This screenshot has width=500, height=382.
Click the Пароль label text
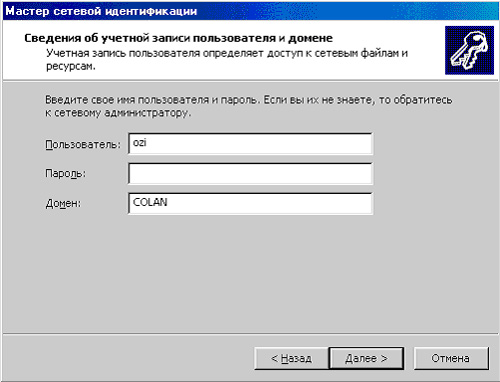click(x=65, y=173)
